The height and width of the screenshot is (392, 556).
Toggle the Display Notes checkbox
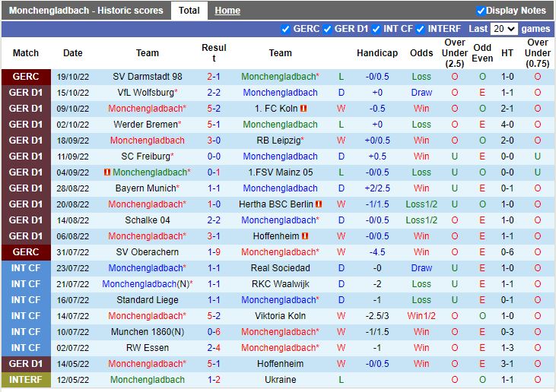[x=481, y=11]
